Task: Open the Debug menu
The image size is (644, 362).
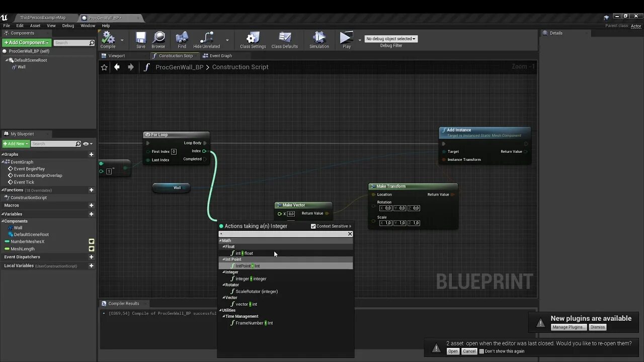Action: click(x=68, y=26)
